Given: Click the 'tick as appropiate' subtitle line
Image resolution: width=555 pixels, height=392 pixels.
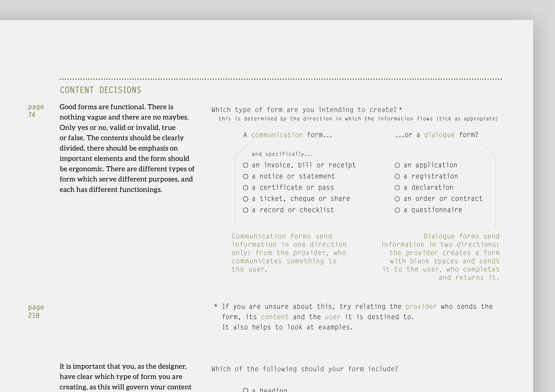Looking at the screenshot, I should coord(358,119).
